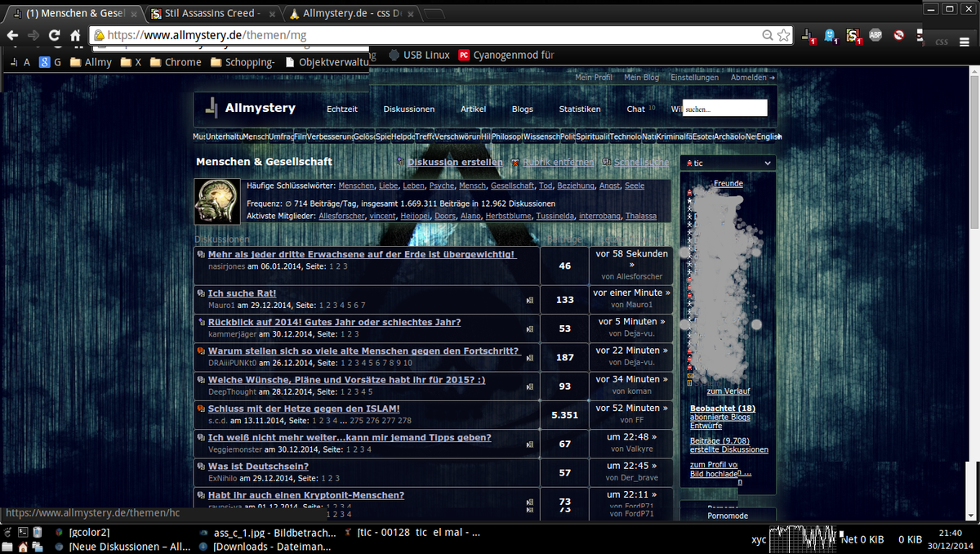The width and height of the screenshot is (980, 554).
Task: Open the Chat menu item
Action: (x=636, y=109)
